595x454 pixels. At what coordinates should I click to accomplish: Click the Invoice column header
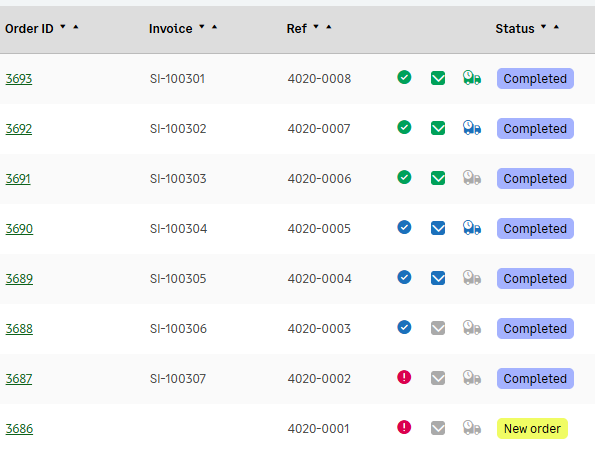pos(170,28)
